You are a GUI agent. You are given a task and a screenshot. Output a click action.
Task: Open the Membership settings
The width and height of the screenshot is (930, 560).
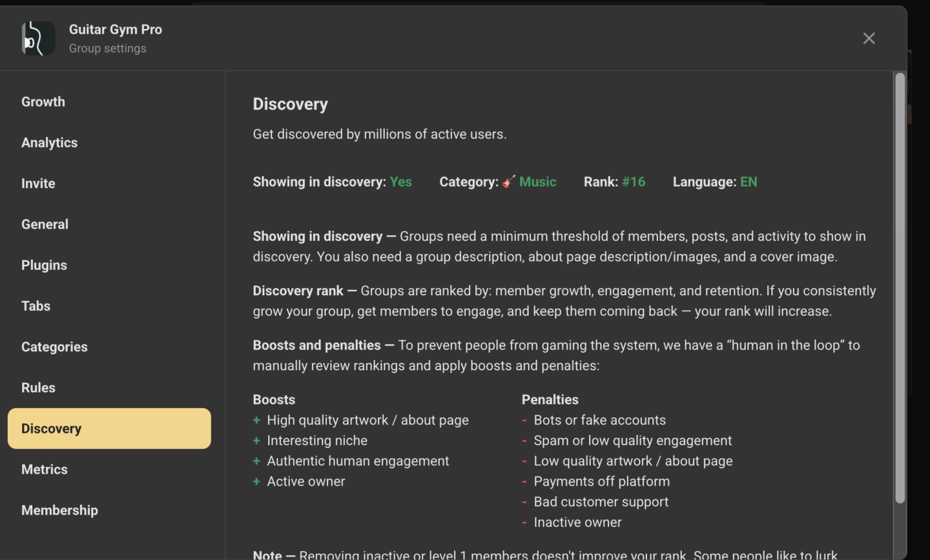point(59,510)
